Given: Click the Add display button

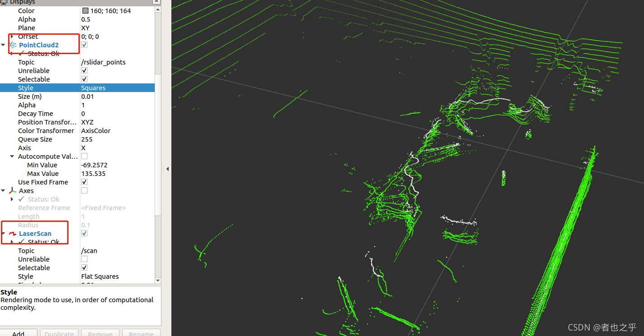Looking at the screenshot, I should click(18, 333).
